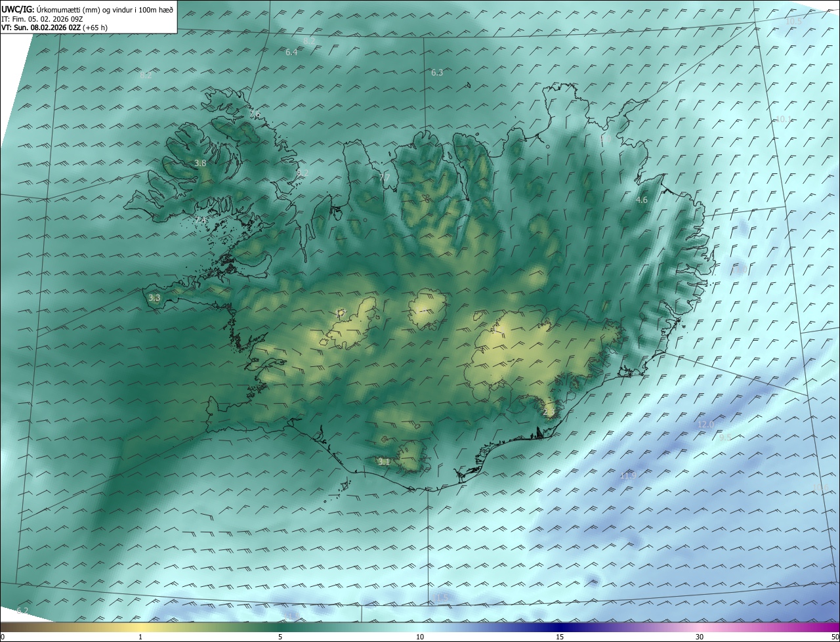Screen dimensions: 840x642
Task: Select the IT: Fim. 05. 02. 2026 09Z line
Action: click(42, 19)
